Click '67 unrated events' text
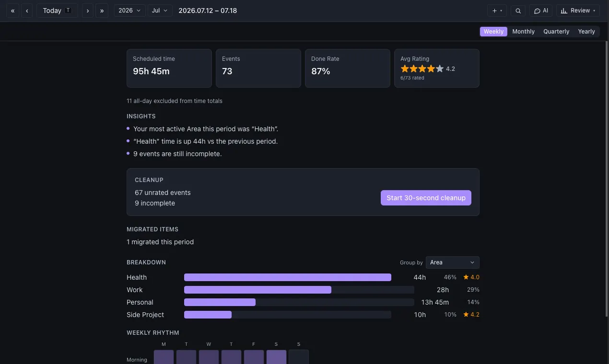 [163, 193]
